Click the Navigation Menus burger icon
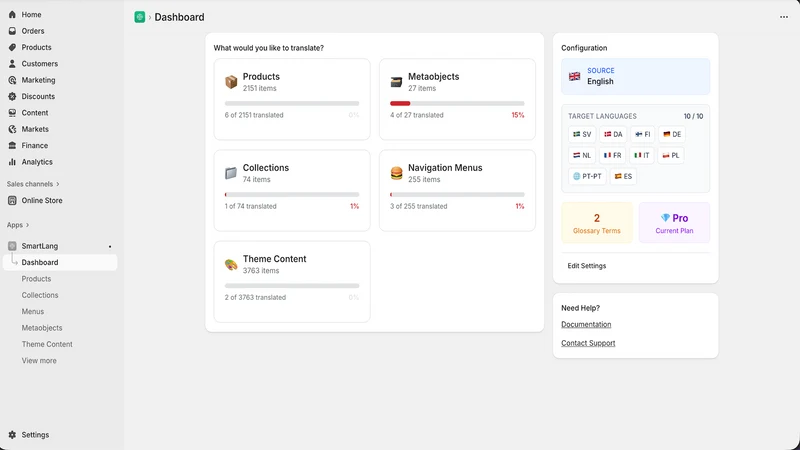This screenshot has height=450, width=800. click(x=396, y=173)
